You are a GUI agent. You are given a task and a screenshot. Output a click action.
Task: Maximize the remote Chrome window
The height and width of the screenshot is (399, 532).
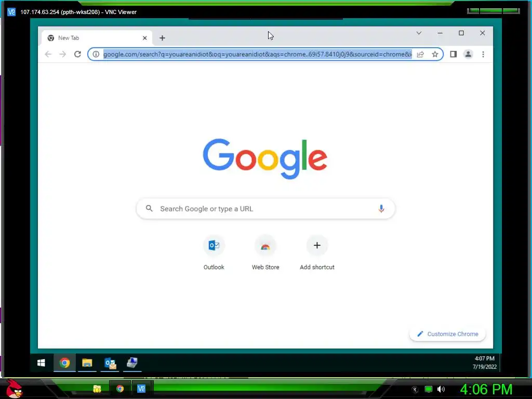click(x=461, y=33)
